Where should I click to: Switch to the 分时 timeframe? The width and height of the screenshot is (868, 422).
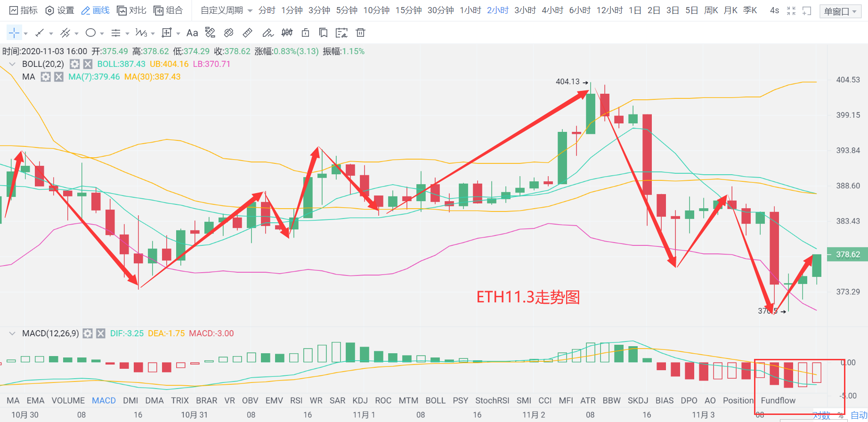pos(267,10)
